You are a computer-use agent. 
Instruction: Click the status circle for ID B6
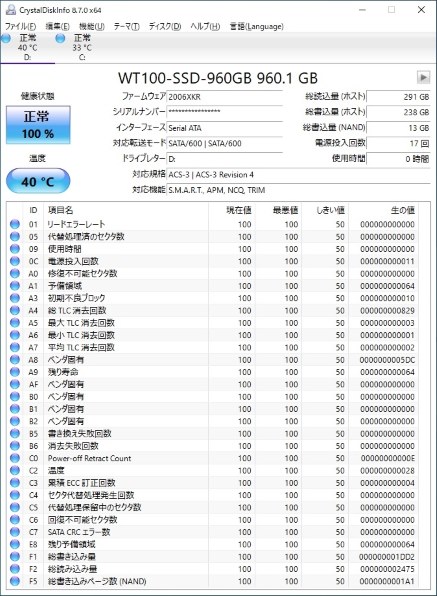pyautogui.click(x=15, y=446)
